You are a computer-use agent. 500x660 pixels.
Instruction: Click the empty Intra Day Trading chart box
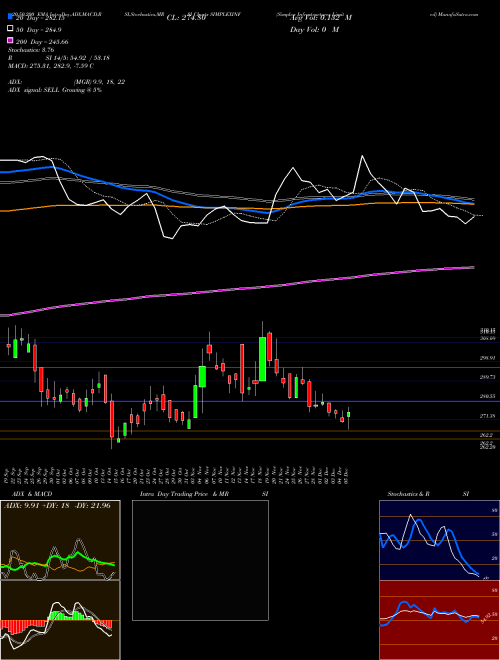200,560
